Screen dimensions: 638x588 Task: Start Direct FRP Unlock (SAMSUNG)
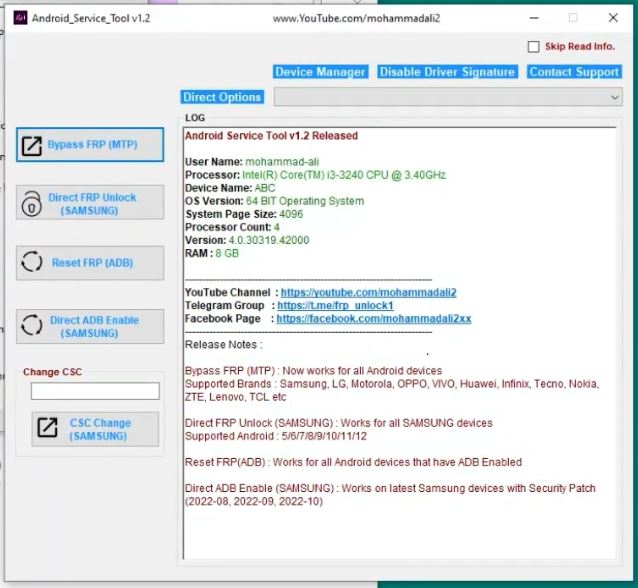(90, 203)
